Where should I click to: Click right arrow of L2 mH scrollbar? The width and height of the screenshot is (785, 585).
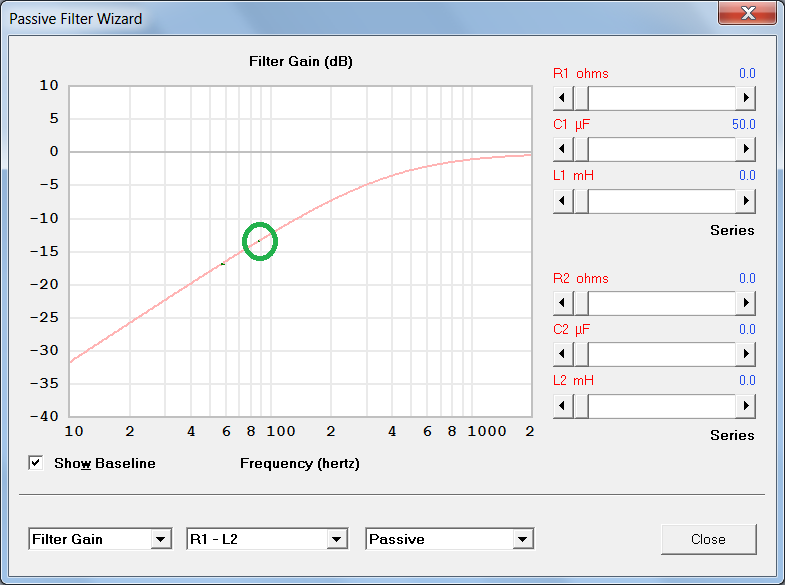(x=745, y=406)
